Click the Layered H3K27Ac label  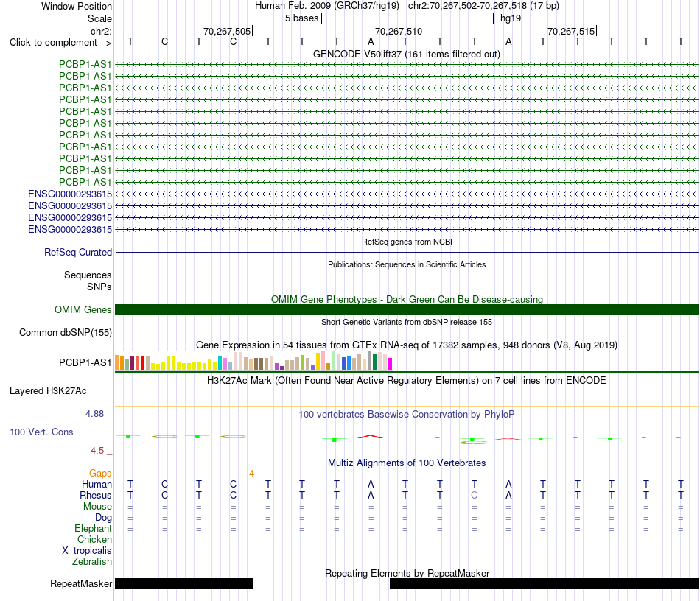point(48,391)
